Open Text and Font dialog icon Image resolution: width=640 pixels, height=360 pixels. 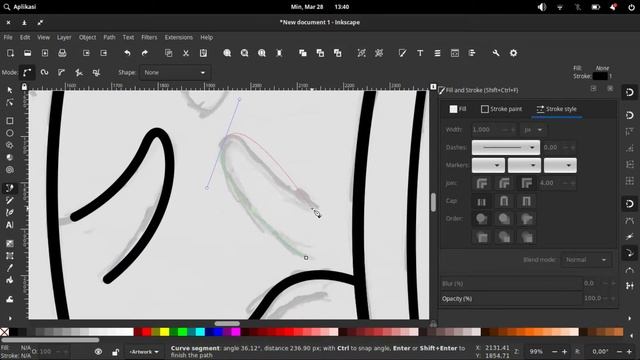(420, 53)
